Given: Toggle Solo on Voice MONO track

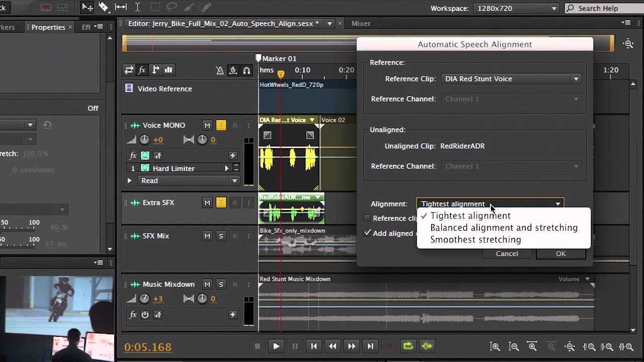Looking at the screenshot, I should (x=221, y=125).
